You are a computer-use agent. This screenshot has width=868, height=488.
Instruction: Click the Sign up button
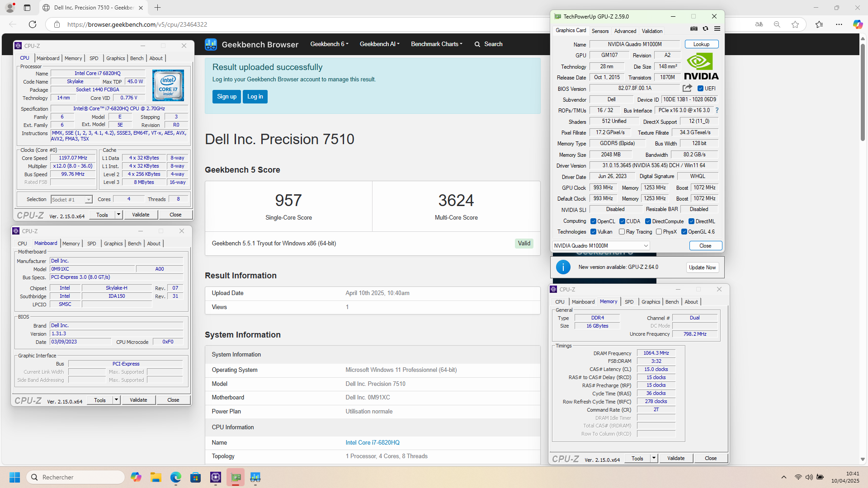tap(226, 97)
